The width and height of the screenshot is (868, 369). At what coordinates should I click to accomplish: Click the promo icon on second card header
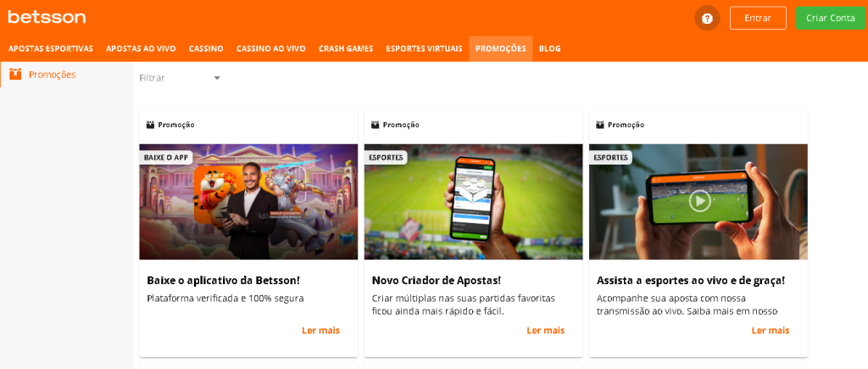coord(375,126)
